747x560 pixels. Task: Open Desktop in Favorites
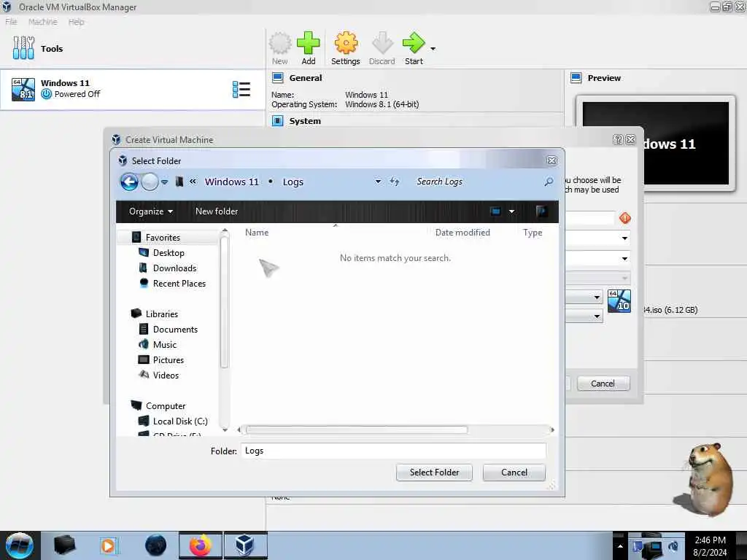(x=169, y=253)
